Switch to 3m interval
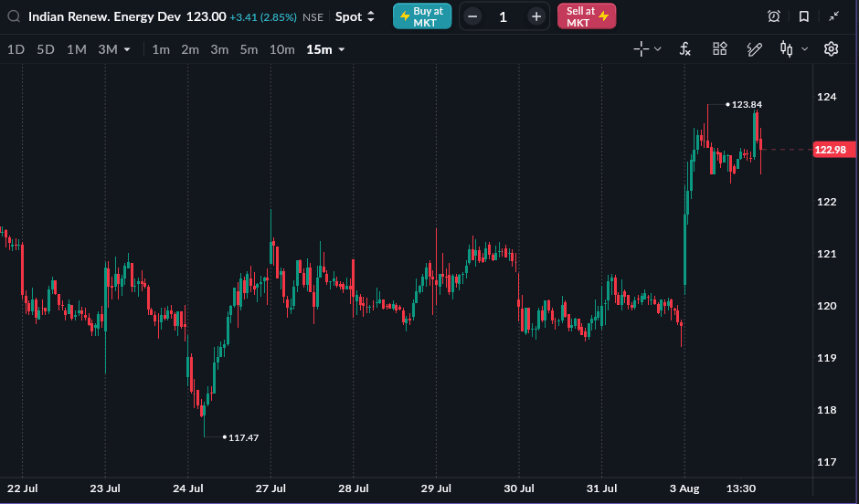 coord(219,50)
